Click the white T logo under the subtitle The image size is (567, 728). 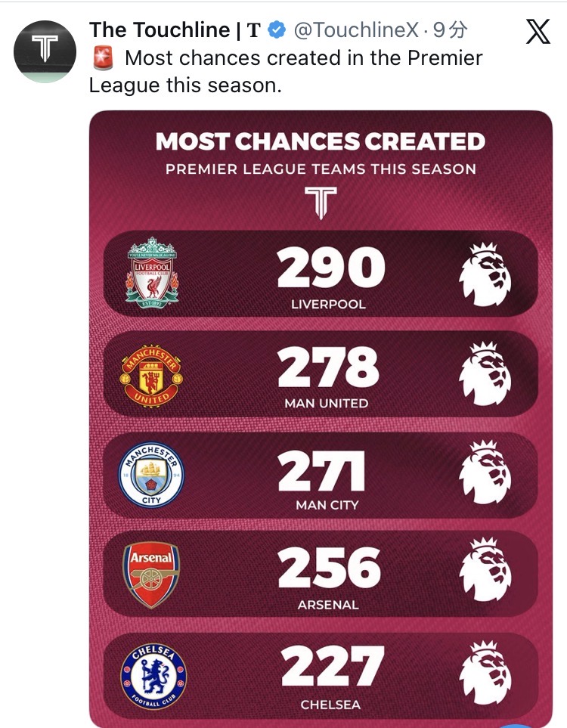click(321, 202)
